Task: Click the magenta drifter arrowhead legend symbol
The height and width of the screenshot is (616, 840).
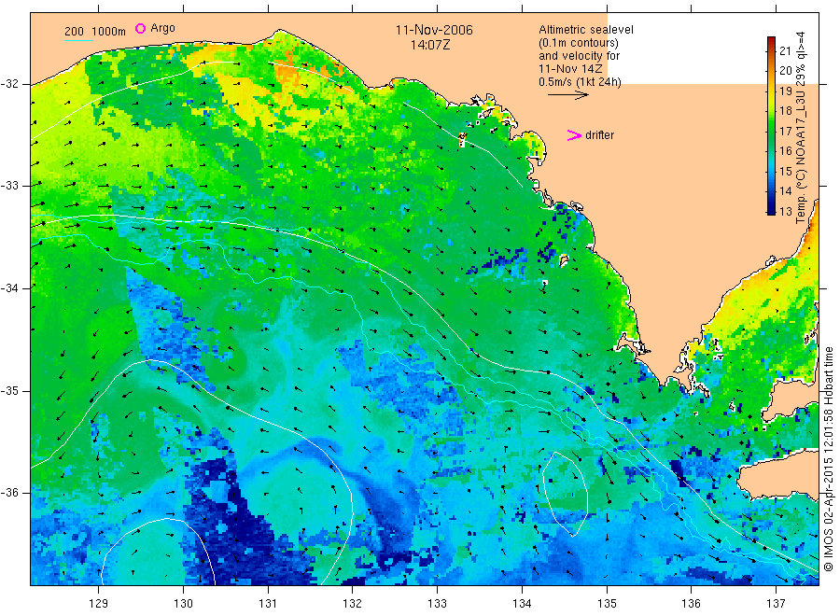Action: pos(574,135)
